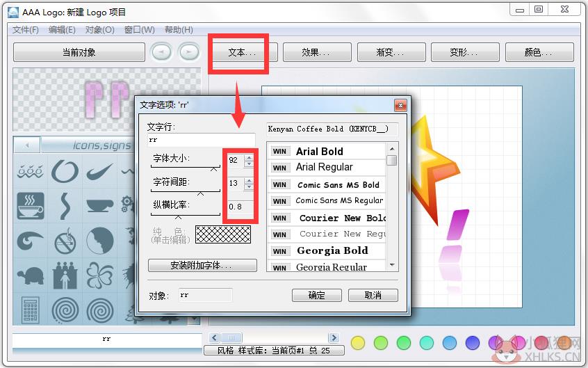Open the 对象(O) menu
The height and width of the screenshot is (368, 588).
[100, 30]
